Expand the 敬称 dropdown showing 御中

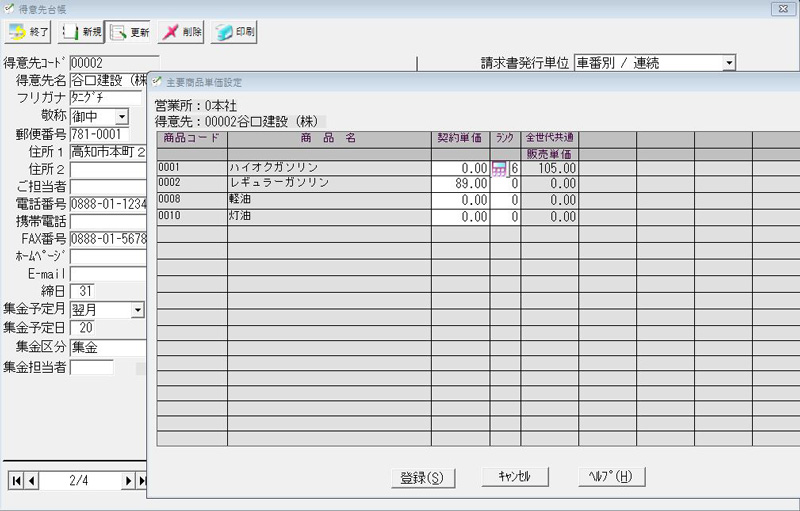121,117
